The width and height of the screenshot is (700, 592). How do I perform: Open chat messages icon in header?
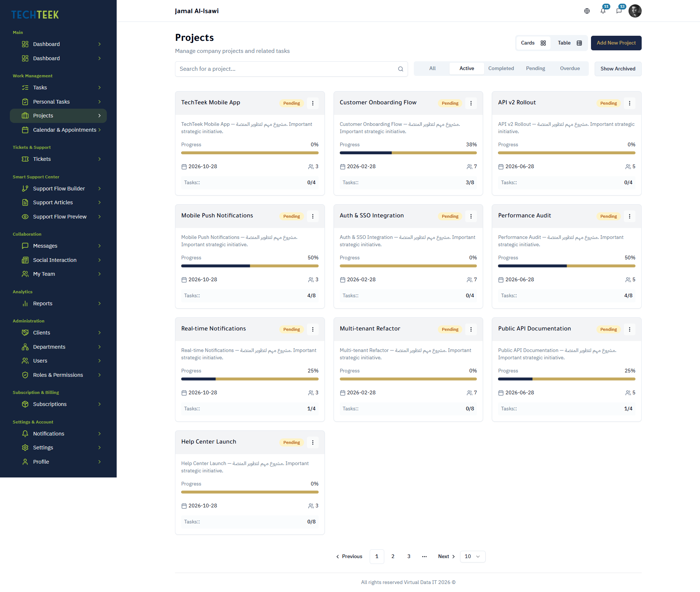619,11
